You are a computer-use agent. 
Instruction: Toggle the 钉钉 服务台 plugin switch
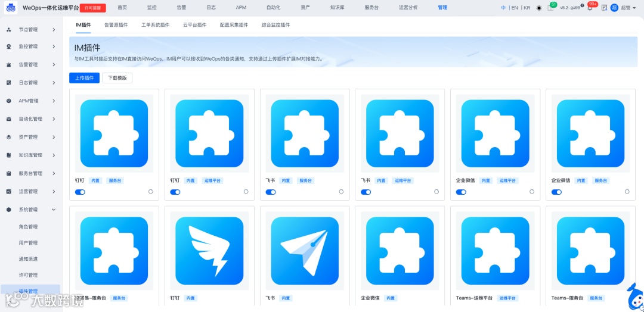click(80, 192)
